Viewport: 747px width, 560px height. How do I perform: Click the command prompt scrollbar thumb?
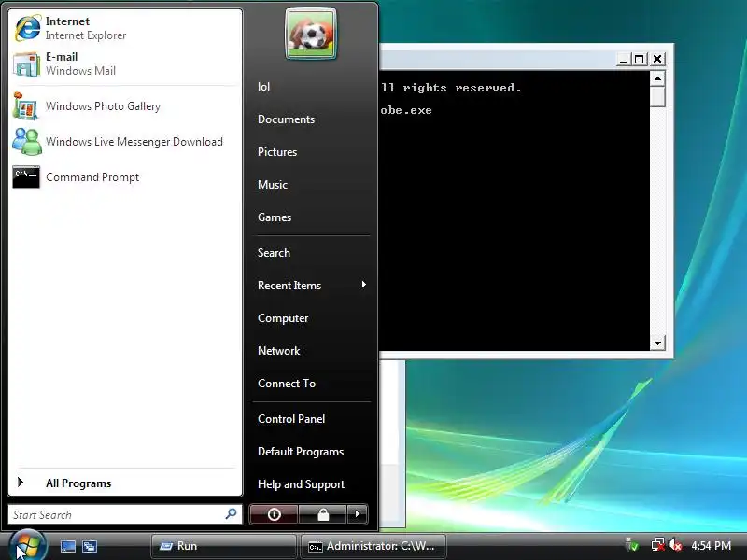[658, 97]
